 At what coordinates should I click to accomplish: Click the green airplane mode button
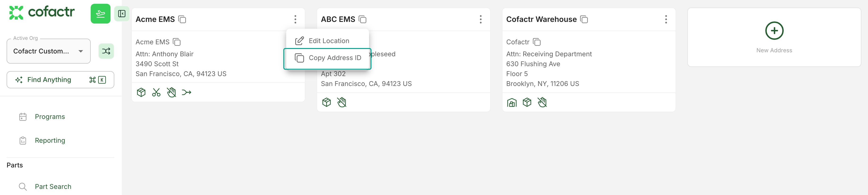(100, 14)
